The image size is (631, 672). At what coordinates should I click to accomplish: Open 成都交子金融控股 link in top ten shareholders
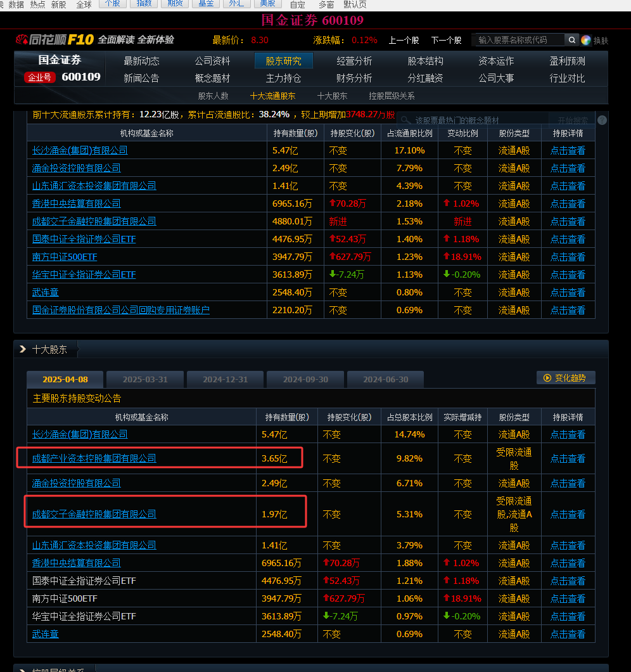click(94, 514)
